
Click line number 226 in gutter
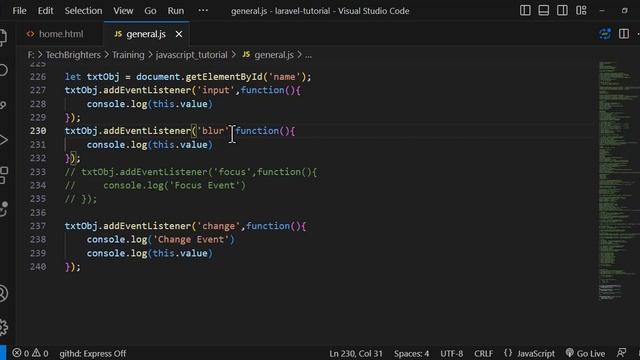point(38,77)
